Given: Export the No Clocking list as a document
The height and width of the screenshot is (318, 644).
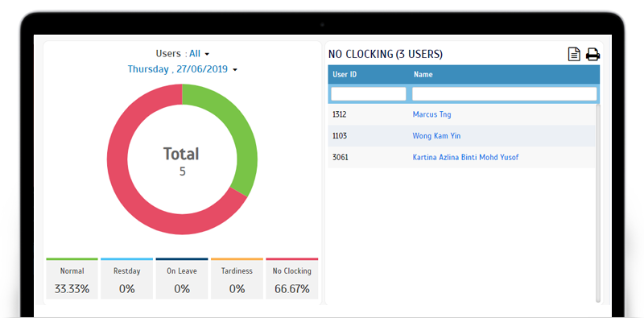Looking at the screenshot, I should tap(574, 54).
